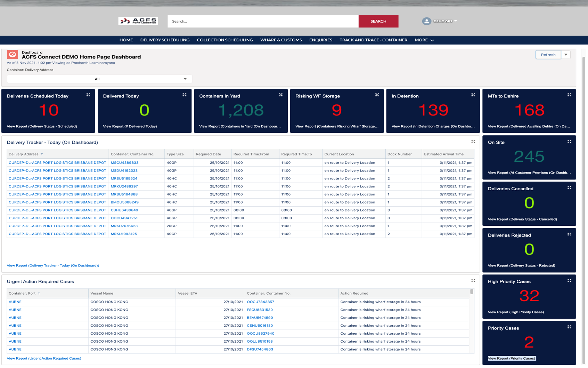Open container link MSCU4389833
Screen dimensions: 588x368
coord(124,163)
